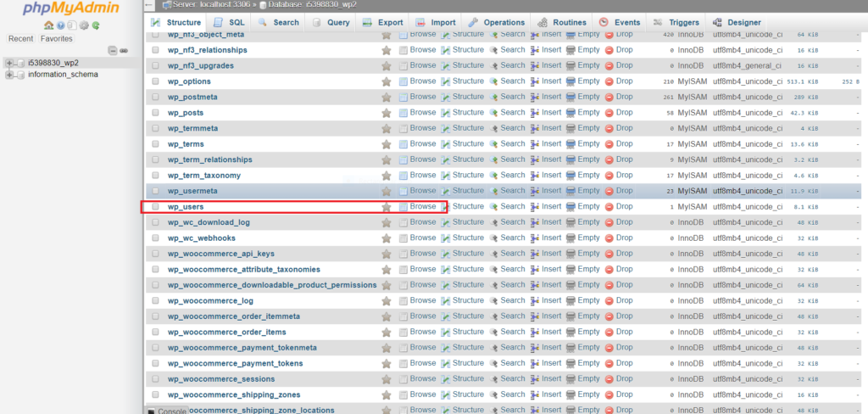This screenshot has width=868, height=414.
Task: Open phpMyAdmin documentation help icon
Action: [60, 25]
